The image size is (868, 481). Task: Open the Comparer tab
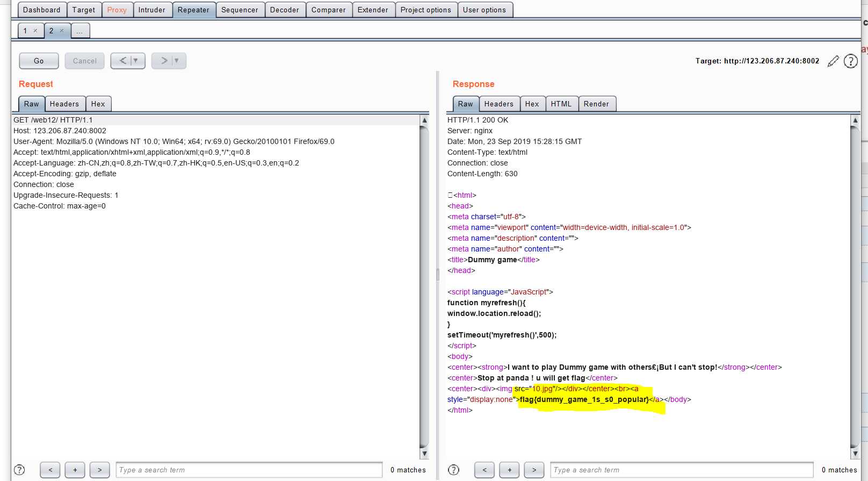point(329,10)
